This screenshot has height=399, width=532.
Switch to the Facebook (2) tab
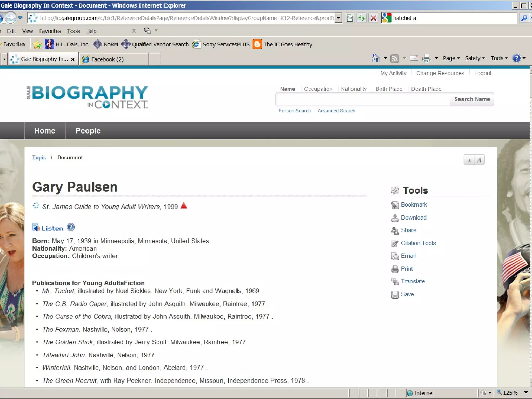point(107,59)
